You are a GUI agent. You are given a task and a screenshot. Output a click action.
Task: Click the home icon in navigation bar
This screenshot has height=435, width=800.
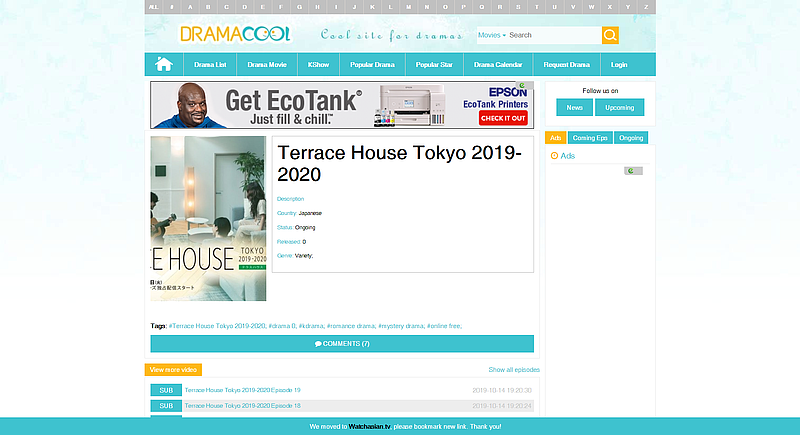point(164,65)
